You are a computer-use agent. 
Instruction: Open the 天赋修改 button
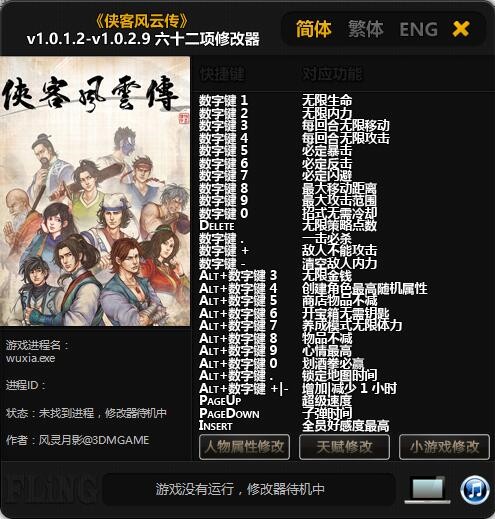[x=344, y=447]
